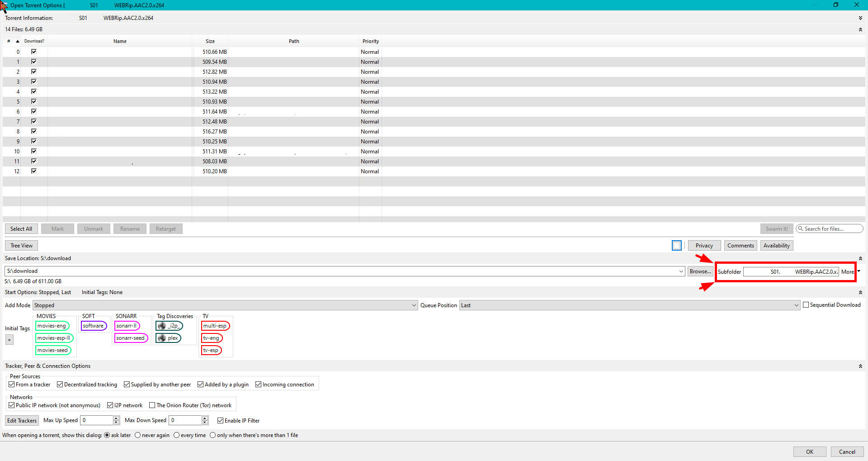Image resolution: width=868 pixels, height=461 pixels.
Task: Choose the 'every time' radio option
Action: (x=177, y=435)
